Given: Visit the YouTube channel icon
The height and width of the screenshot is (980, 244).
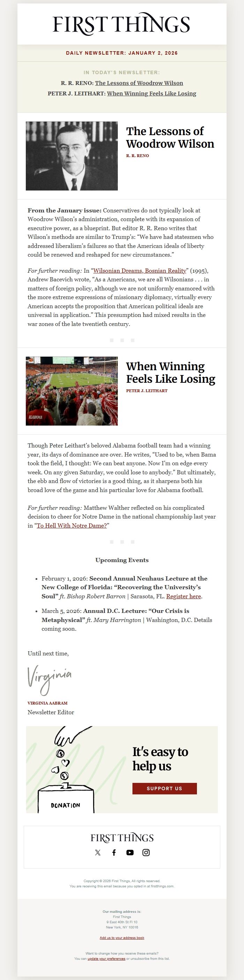Looking at the screenshot, I should (130, 853).
